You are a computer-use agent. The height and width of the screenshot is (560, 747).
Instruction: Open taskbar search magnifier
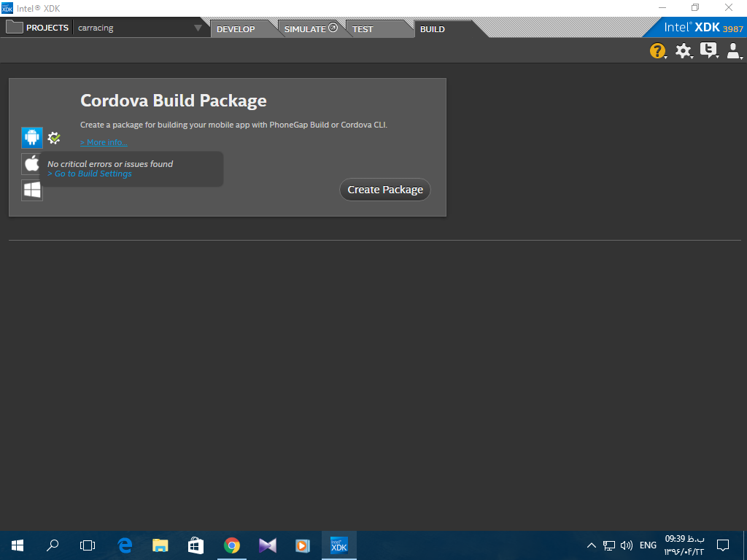[53, 545]
